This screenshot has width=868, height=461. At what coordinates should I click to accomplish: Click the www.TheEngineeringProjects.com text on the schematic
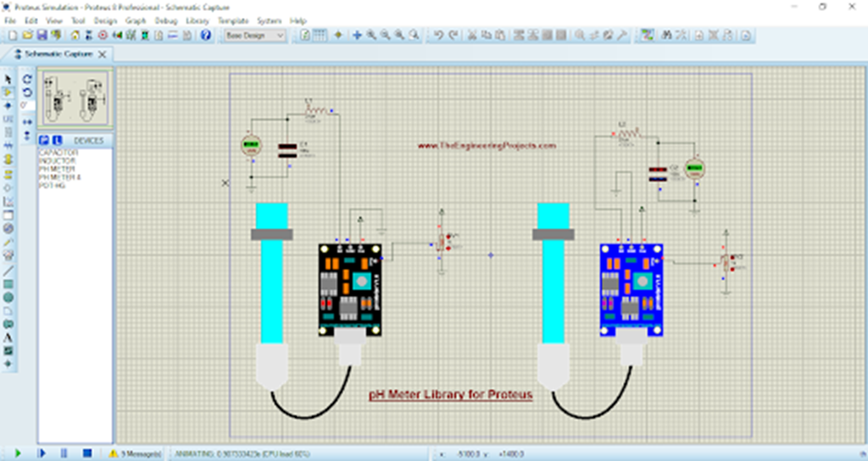tap(487, 146)
